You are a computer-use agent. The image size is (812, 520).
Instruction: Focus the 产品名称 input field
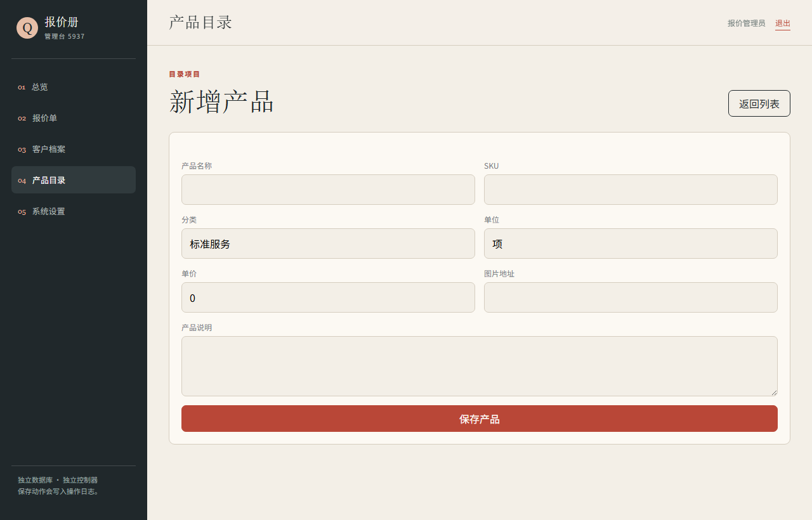pyautogui.click(x=328, y=190)
